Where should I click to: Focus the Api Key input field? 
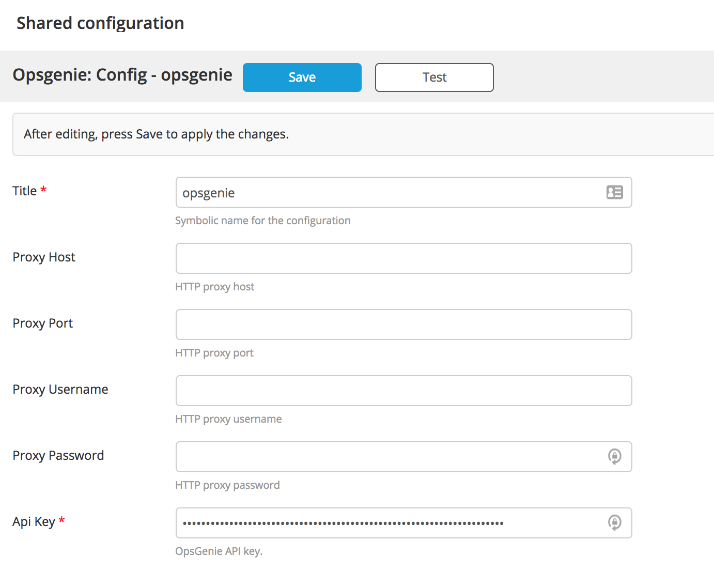[403, 523]
